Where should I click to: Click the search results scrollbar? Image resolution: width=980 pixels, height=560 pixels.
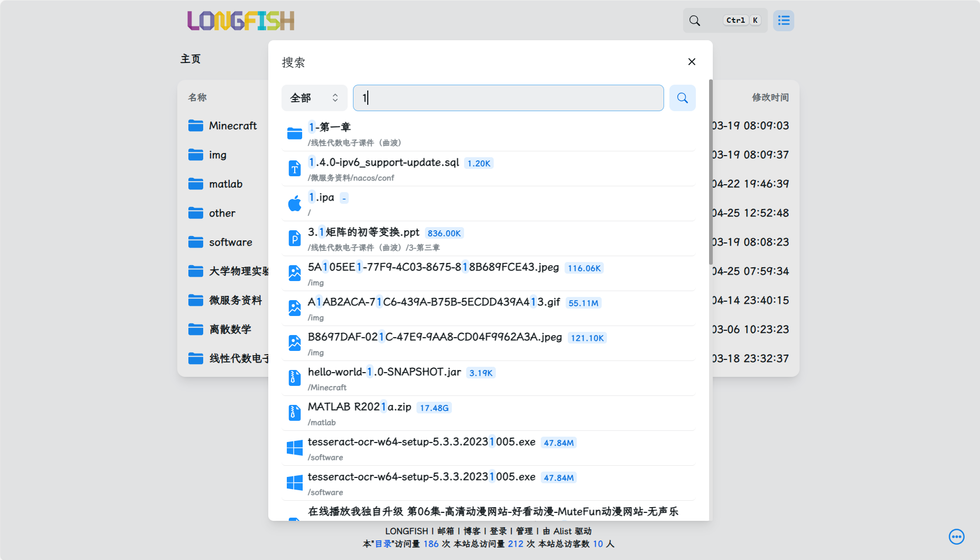[x=710, y=175]
